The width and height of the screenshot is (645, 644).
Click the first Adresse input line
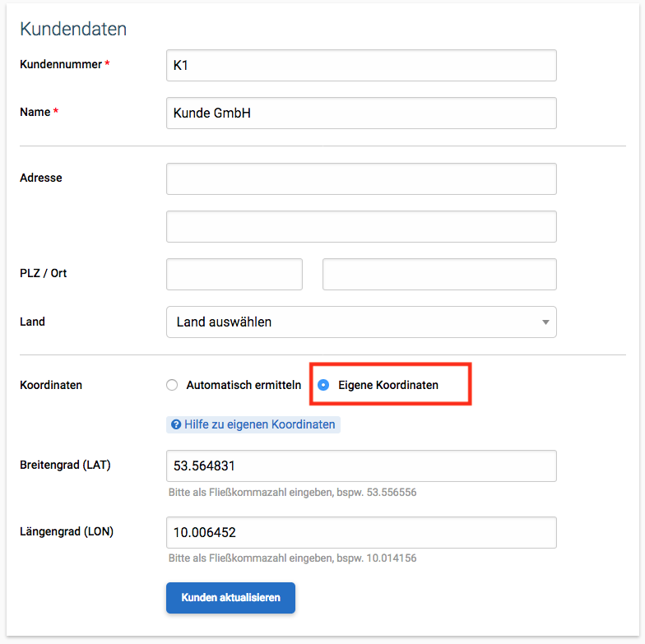pyautogui.click(x=361, y=179)
